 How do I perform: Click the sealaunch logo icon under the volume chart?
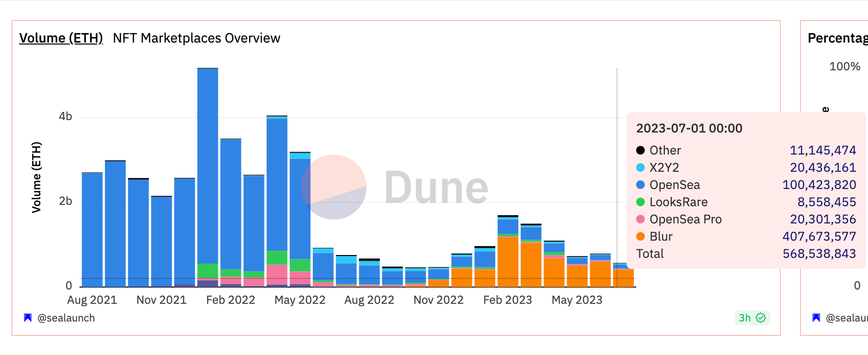[x=28, y=318]
